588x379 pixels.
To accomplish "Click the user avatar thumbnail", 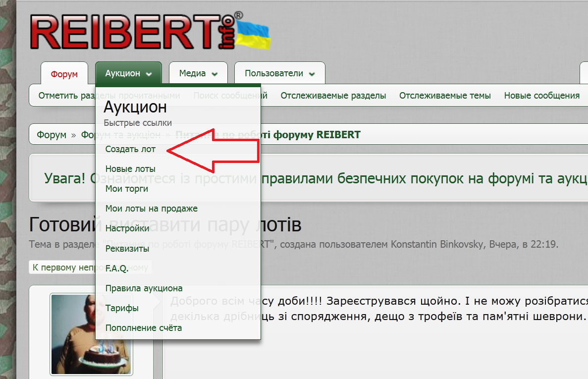I will tap(92, 334).
